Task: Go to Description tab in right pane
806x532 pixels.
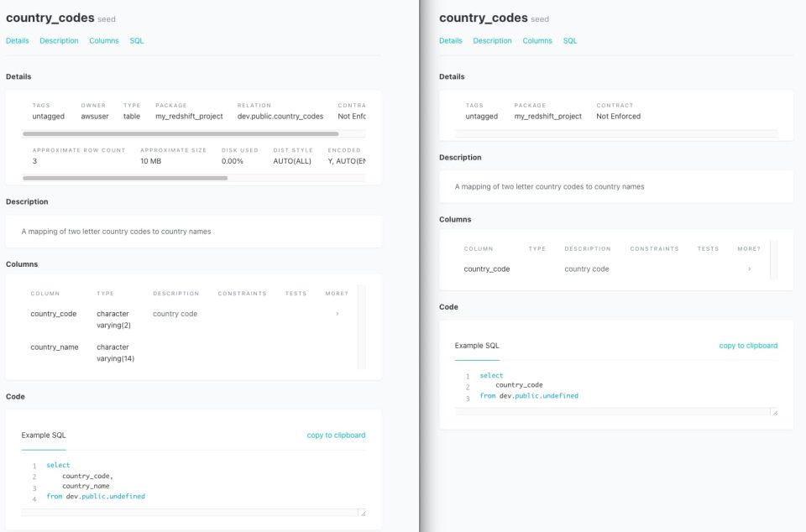Action: click(x=492, y=40)
